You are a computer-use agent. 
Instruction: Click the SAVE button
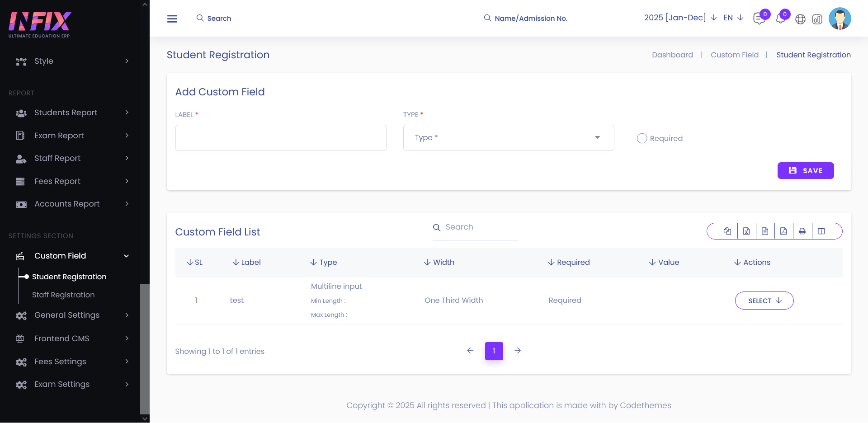coord(806,170)
